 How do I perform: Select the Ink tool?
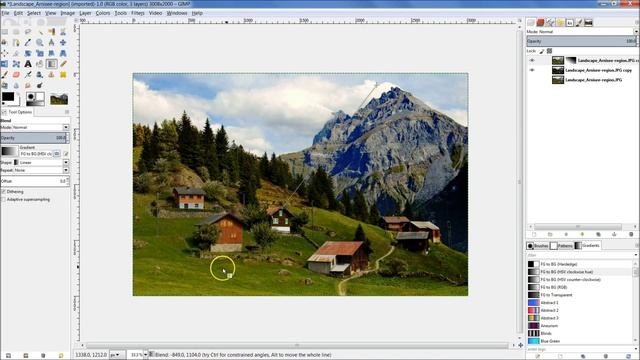tap(40, 74)
